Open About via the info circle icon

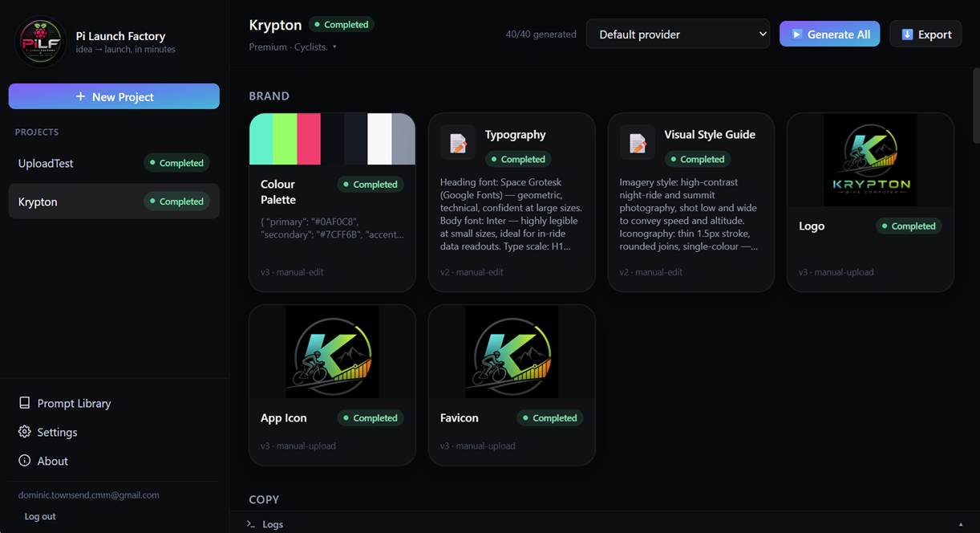pos(24,461)
